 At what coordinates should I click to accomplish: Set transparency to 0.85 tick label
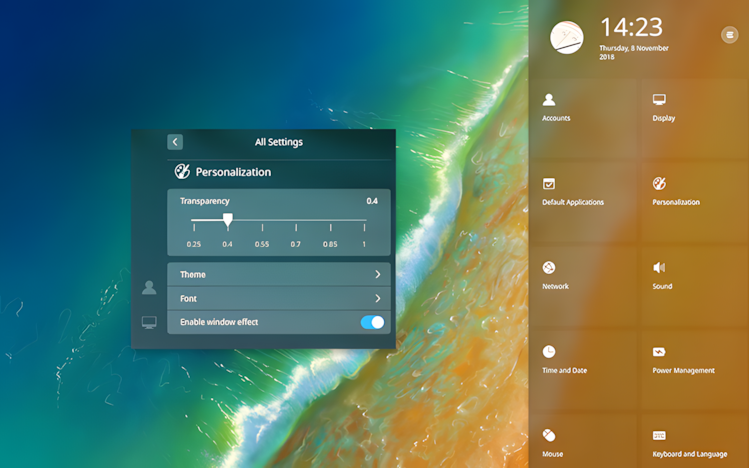[x=330, y=244]
